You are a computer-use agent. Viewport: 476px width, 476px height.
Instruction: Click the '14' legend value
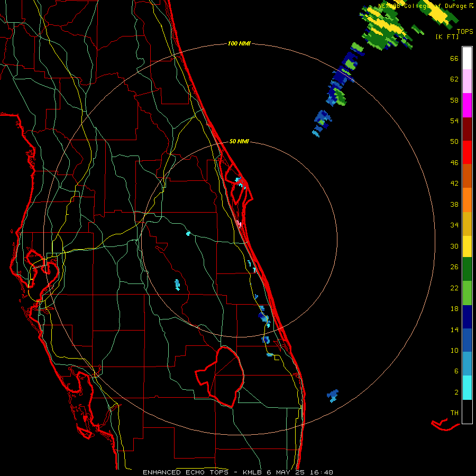pyautogui.click(x=454, y=329)
